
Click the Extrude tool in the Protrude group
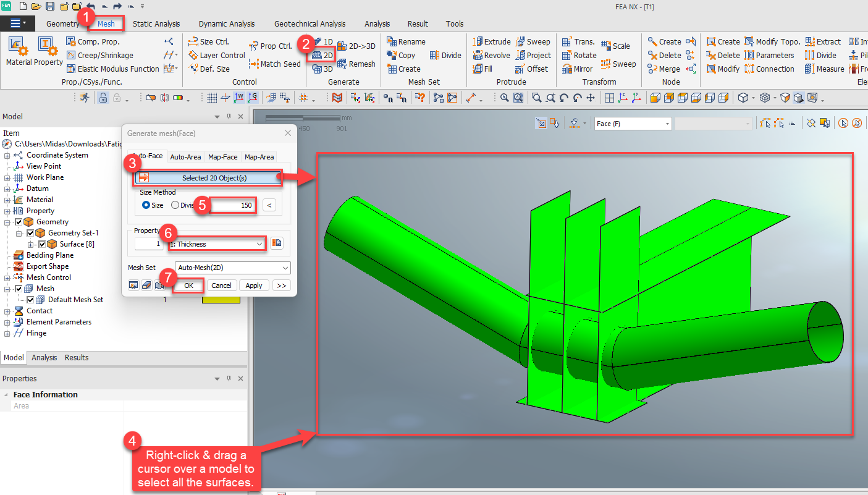coord(492,41)
